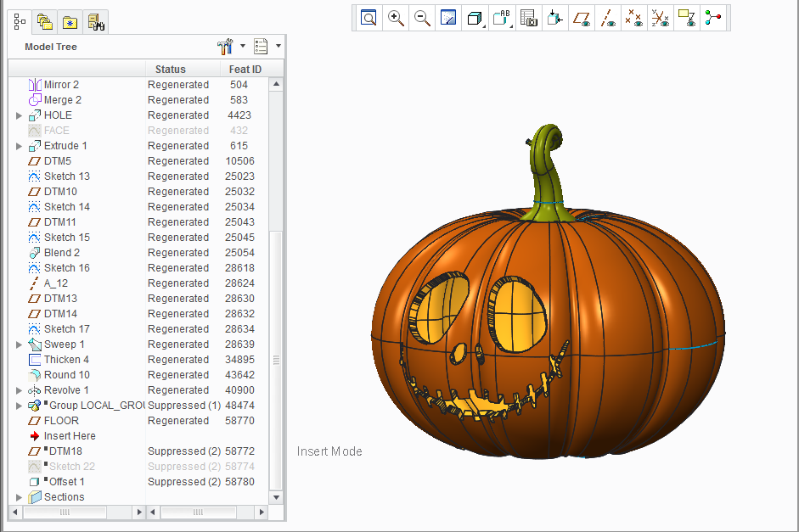The image size is (799, 532).
Task: Toggle datum plane display
Action: 582,19
